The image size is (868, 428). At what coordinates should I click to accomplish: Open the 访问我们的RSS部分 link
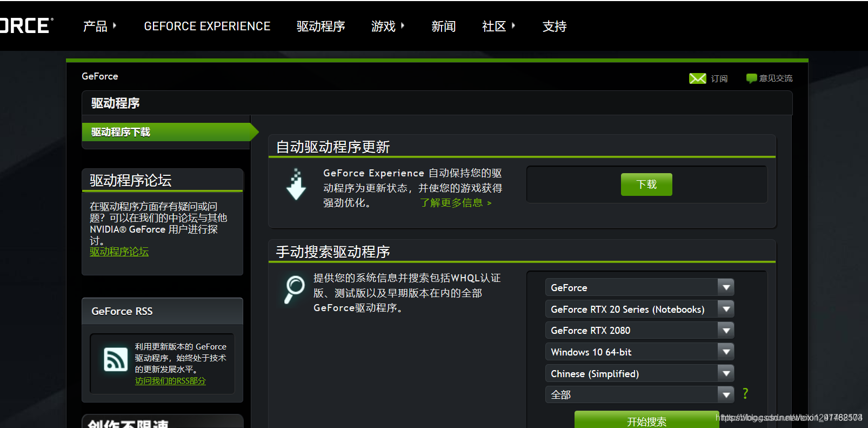coord(170,381)
